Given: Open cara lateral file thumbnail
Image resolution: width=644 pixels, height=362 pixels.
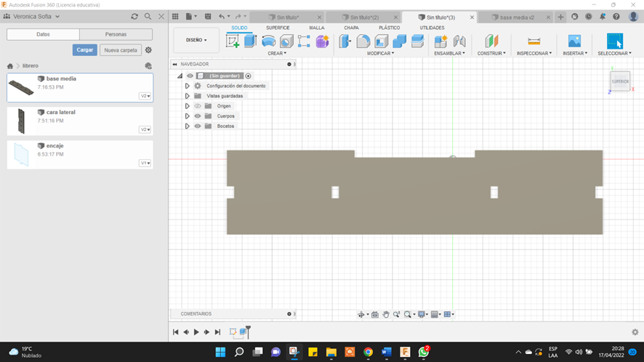Looking at the screenshot, I should (21, 121).
